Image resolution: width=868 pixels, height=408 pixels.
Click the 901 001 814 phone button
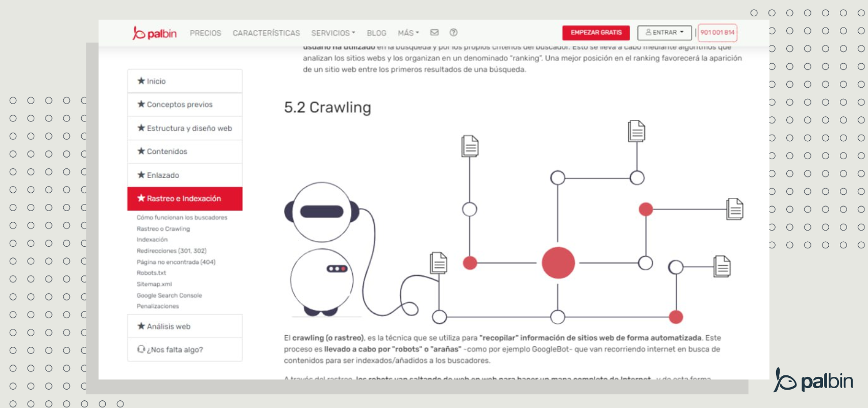[x=717, y=33]
